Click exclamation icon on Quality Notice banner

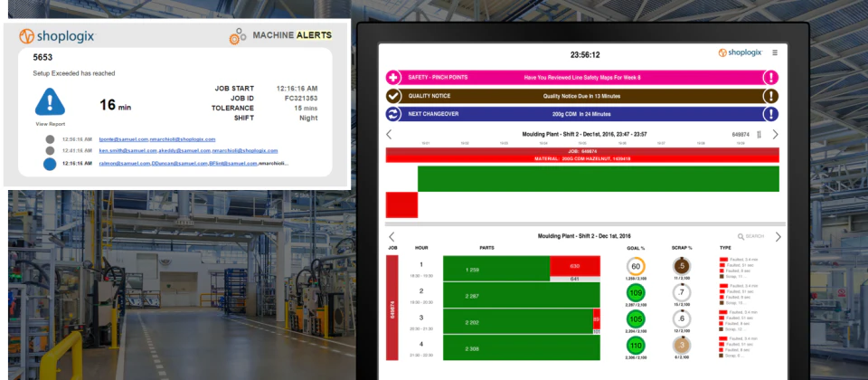pos(770,96)
